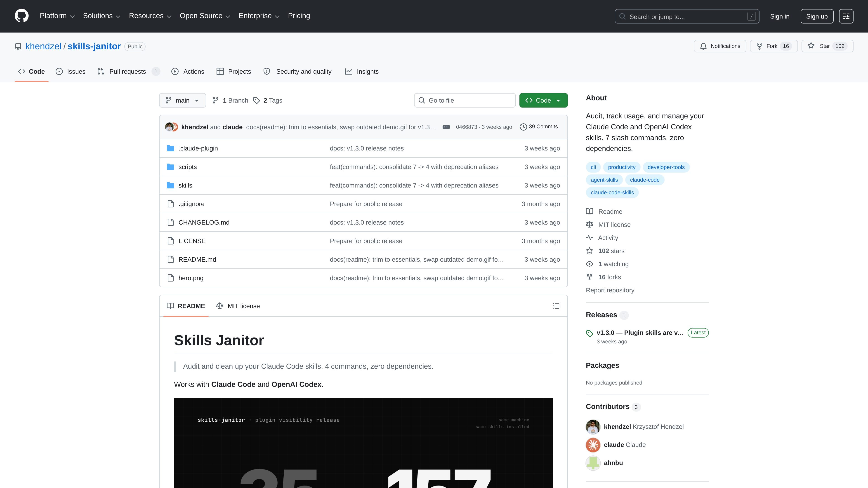
Task: Click the Sign up button
Action: 817,16
